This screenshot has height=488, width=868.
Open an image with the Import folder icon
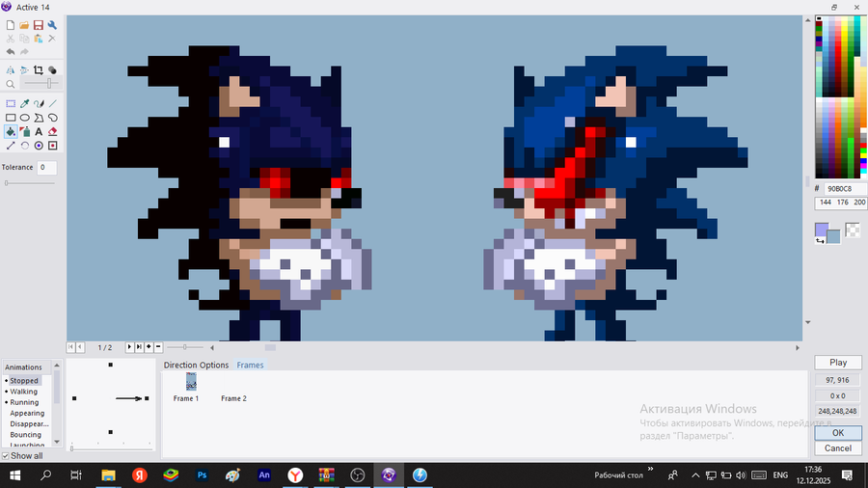tap(24, 25)
